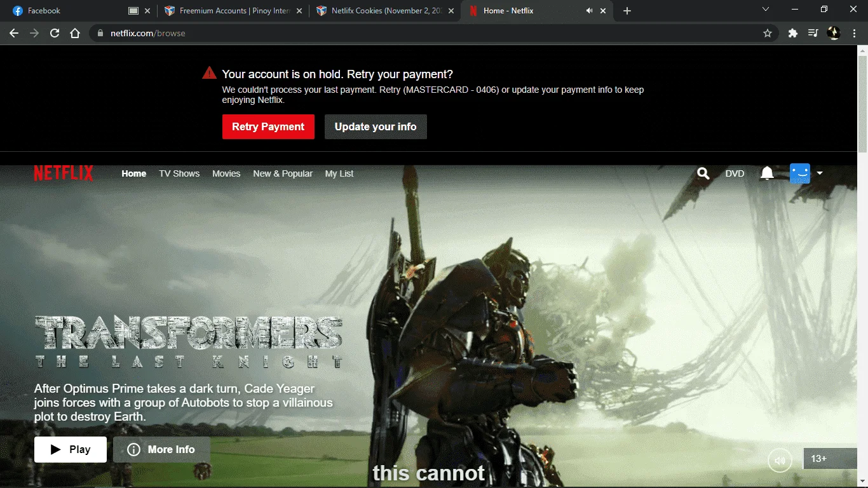868x488 pixels.
Task: Open Netflix search magnifier icon
Action: click(703, 173)
